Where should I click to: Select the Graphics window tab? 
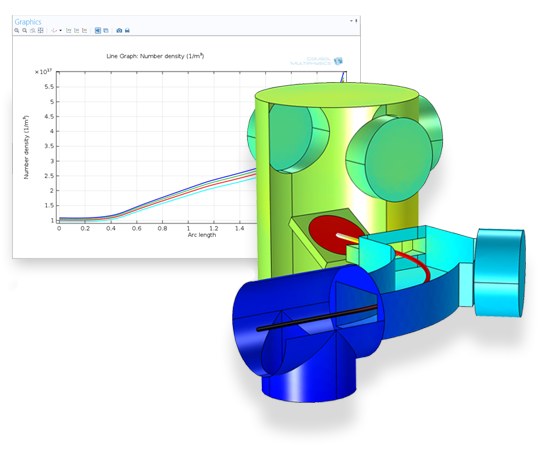point(28,22)
